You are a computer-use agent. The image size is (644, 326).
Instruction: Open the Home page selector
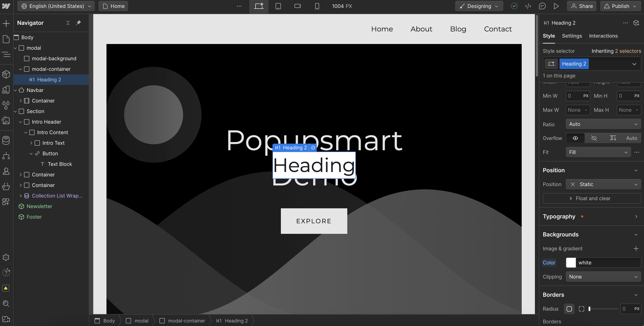click(x=114, y=6)
